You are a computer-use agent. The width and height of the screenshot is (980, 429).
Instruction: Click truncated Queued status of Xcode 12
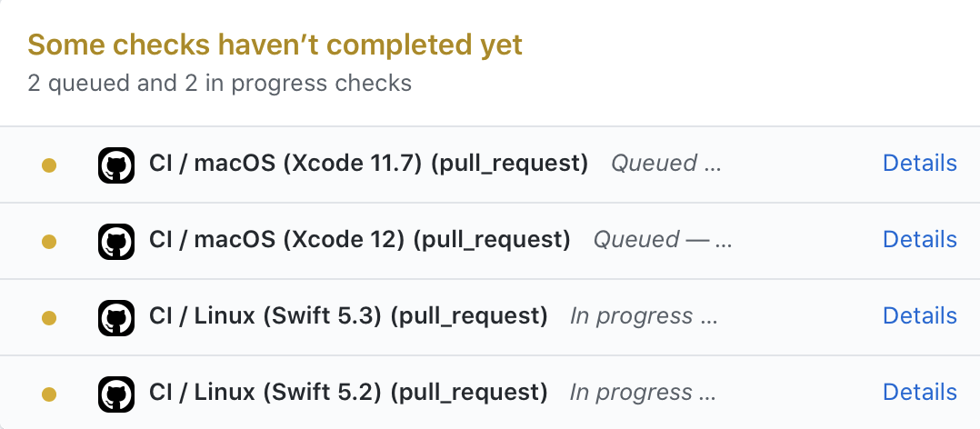point(663,240)
